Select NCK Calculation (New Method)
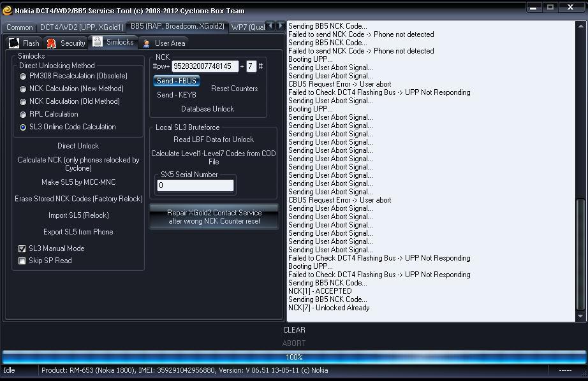This screenshot has width=588, height=381. tap(23, 89)
